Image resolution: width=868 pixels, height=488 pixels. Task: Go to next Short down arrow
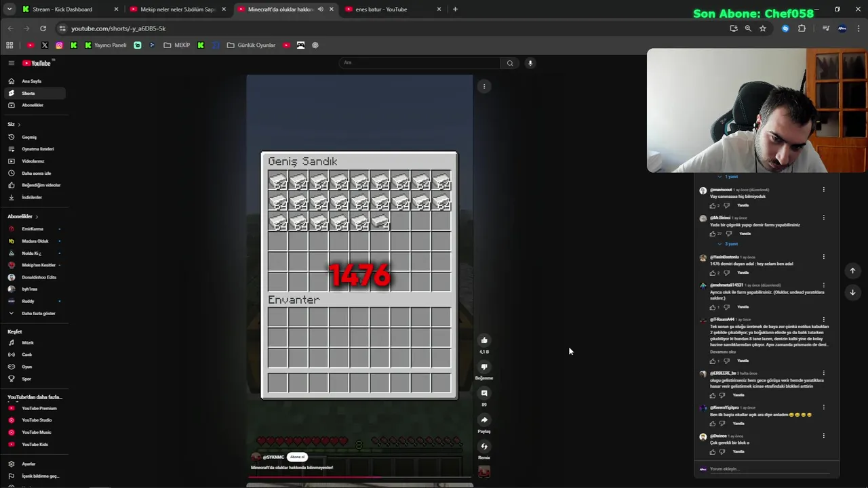pos(852,293)
